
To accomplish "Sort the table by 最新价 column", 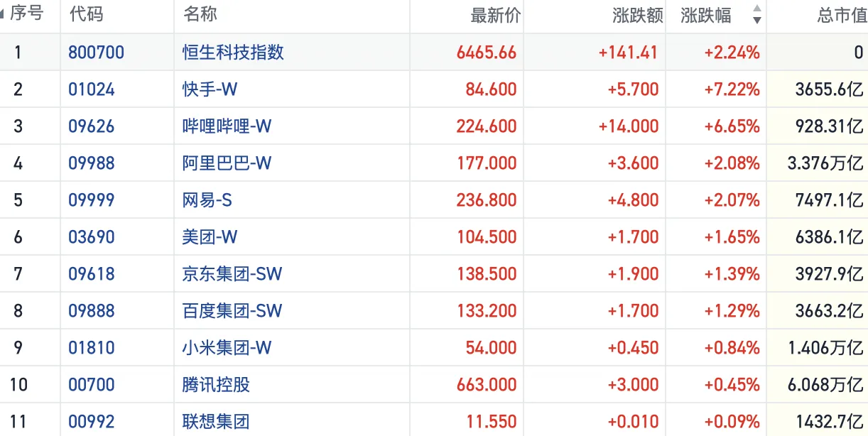I will [495, 16].
